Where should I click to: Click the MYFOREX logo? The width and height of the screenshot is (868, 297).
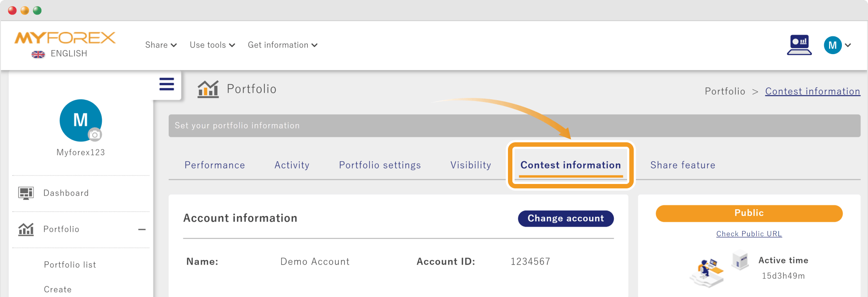tap(65, 38)
